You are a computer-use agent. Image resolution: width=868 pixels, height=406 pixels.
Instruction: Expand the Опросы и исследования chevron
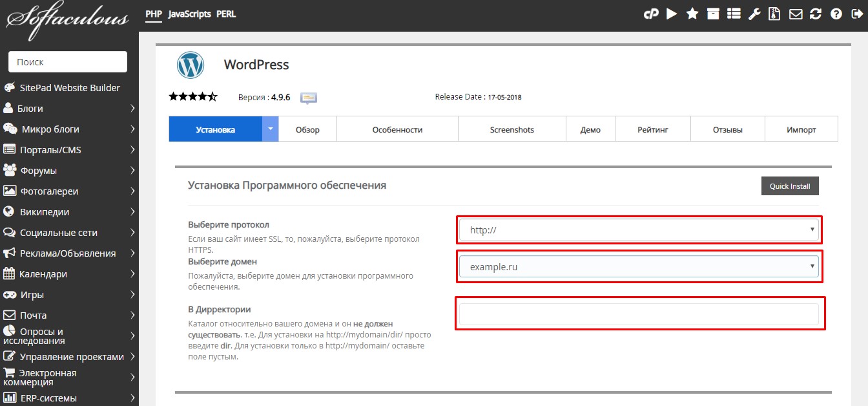coord(132,336)
